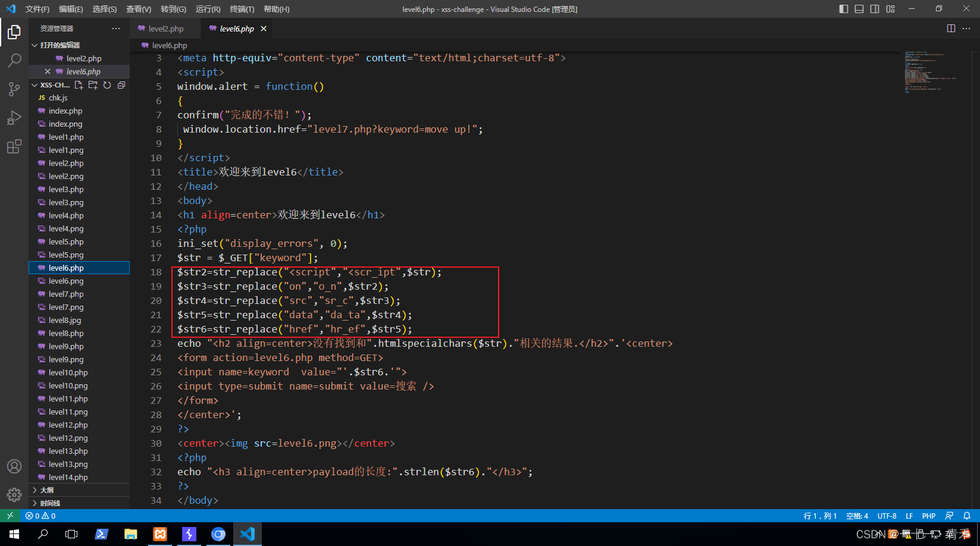Close the level6.php editor tab
The height and width of the screenshot is (546, 980).
pyautogui.click(x=264, y=29)
